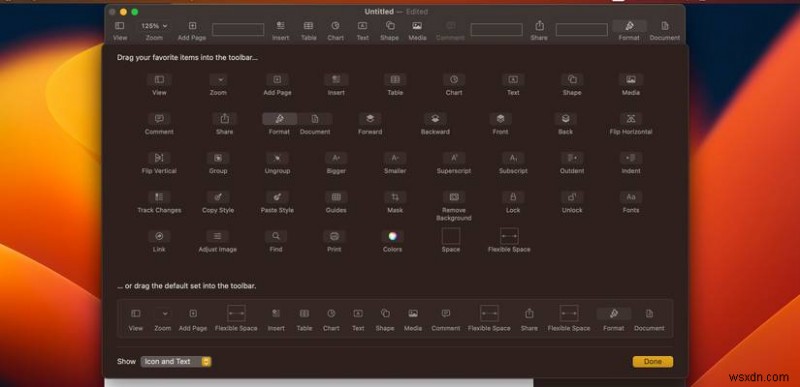Screen dimensions: 800x387
Task: Click the green full-screen window button
Action: pyautogui.click(x=135, y=12)
